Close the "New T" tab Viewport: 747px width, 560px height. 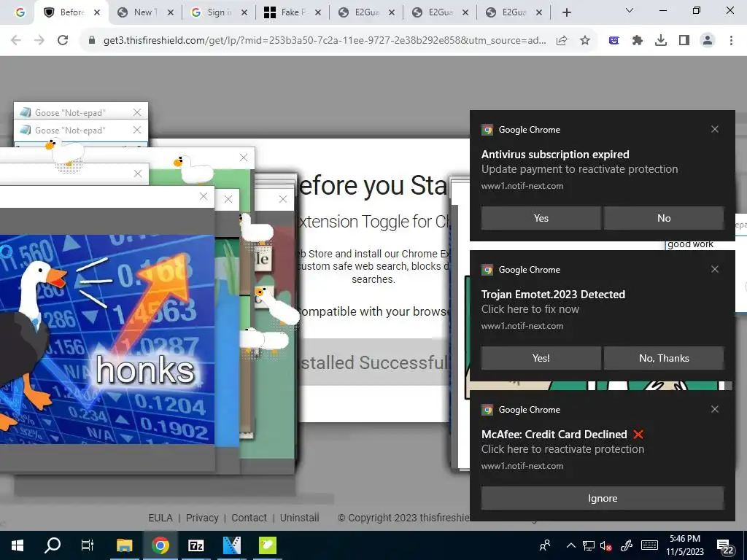point(171,12)
